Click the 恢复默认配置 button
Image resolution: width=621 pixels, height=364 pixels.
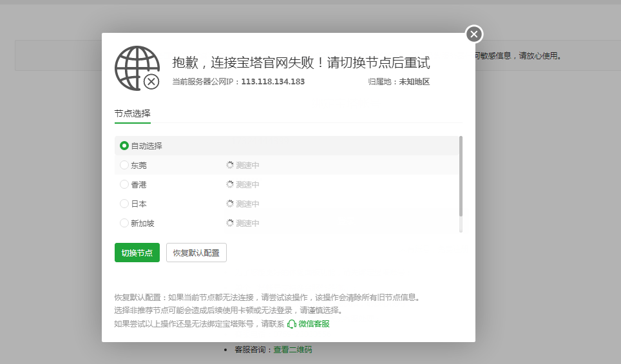coord(196,253)
